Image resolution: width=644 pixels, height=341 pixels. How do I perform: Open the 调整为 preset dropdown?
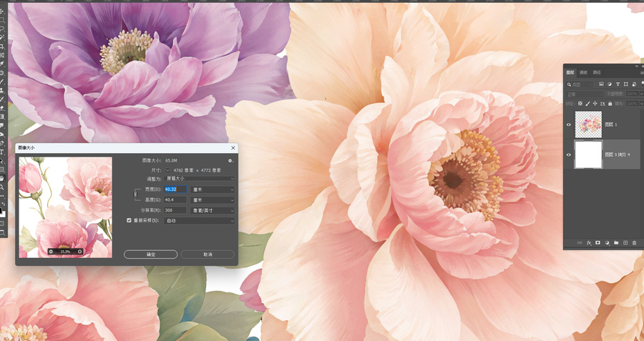199,179
